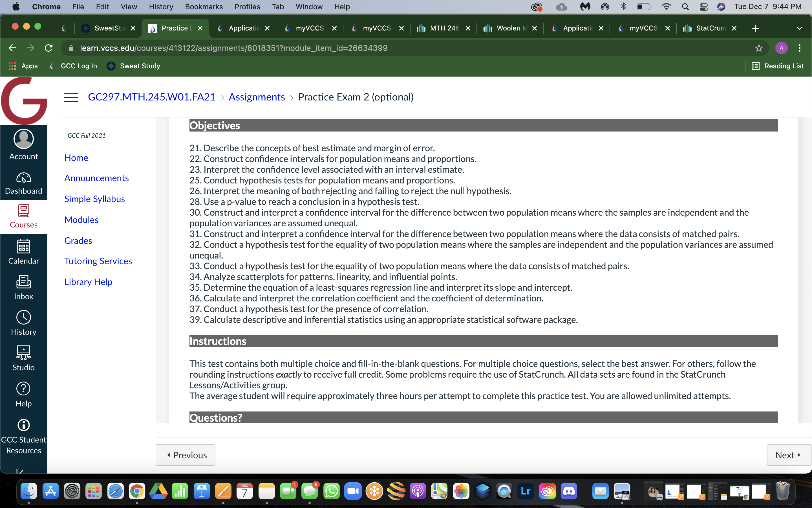
Task: Go to the Next module item
Action: 789,455
